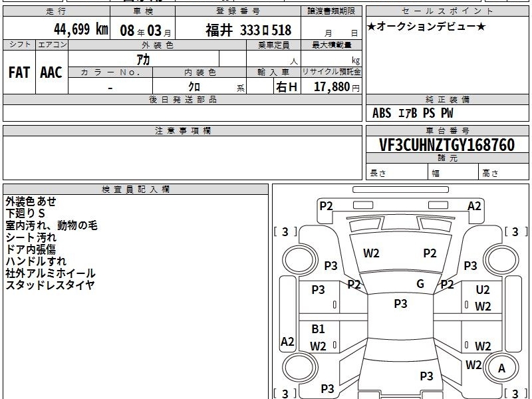The image size is (532, 399).
Task: Click the エアコン header cell
Action: [52, 45]
